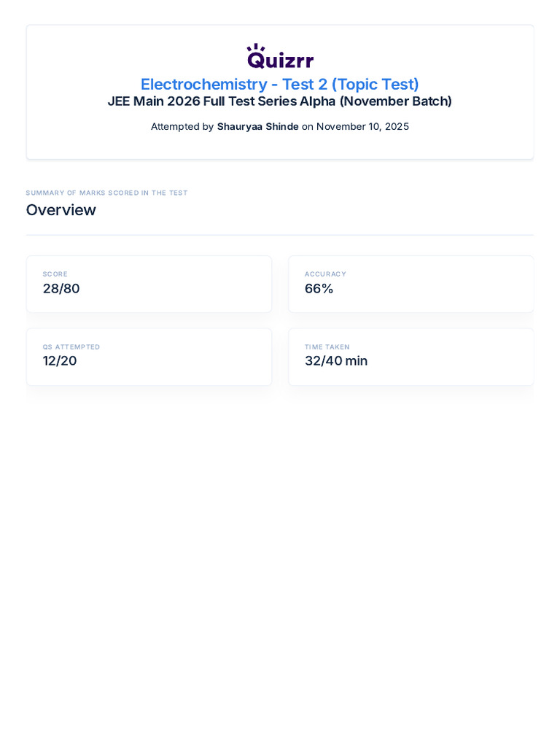Click the 'Attempted by' text
Screen dimensions: 560x747
coord(182,126)
